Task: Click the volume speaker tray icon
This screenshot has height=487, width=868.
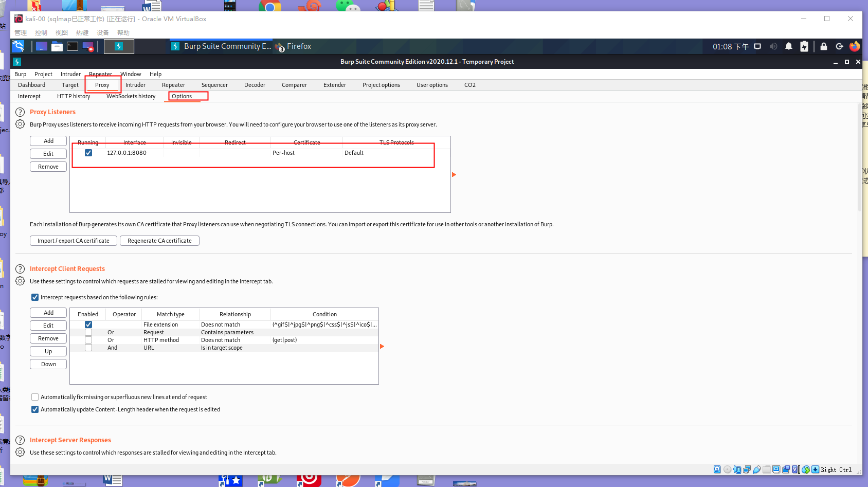Action: pos(773,46)
